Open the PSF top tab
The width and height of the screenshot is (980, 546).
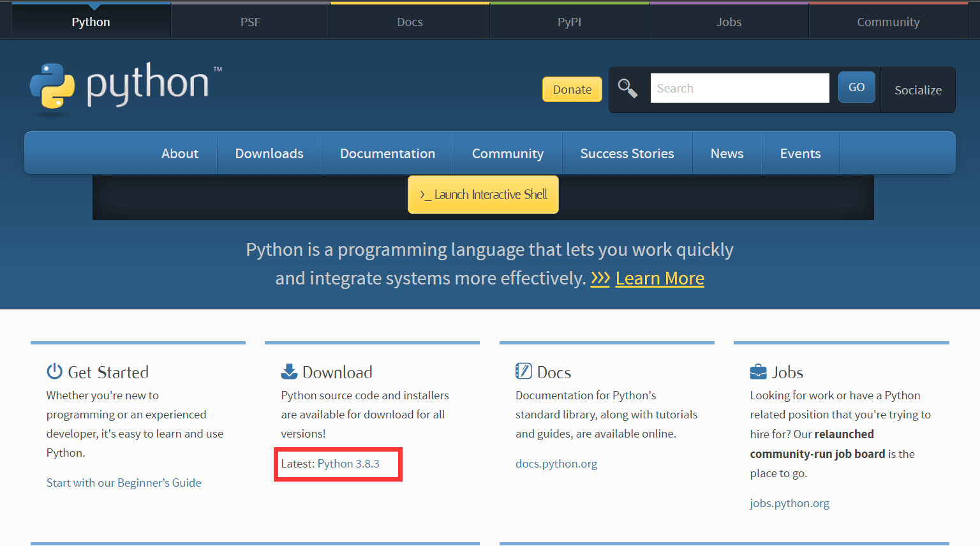click(251, 22)
